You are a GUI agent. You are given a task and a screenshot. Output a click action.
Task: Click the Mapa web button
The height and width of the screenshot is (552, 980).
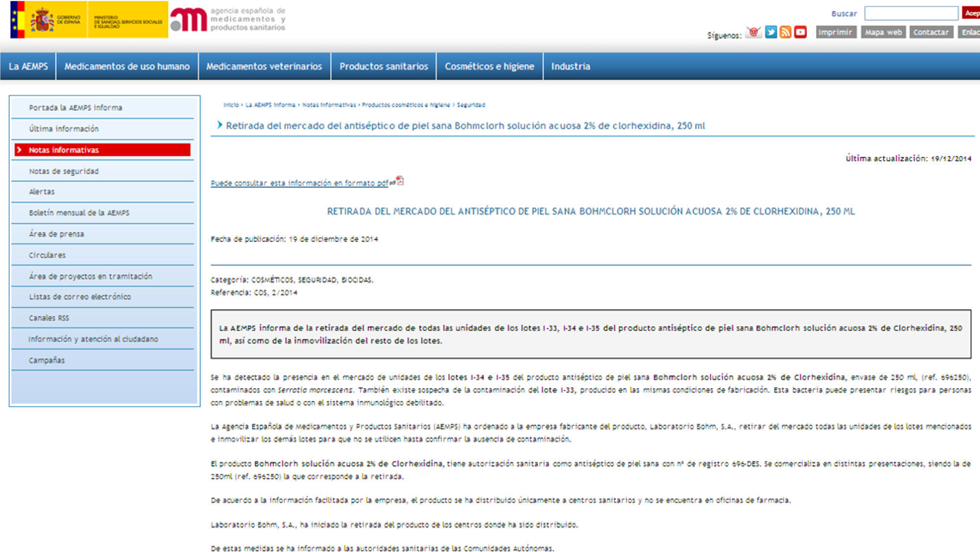tap(883, 32)
